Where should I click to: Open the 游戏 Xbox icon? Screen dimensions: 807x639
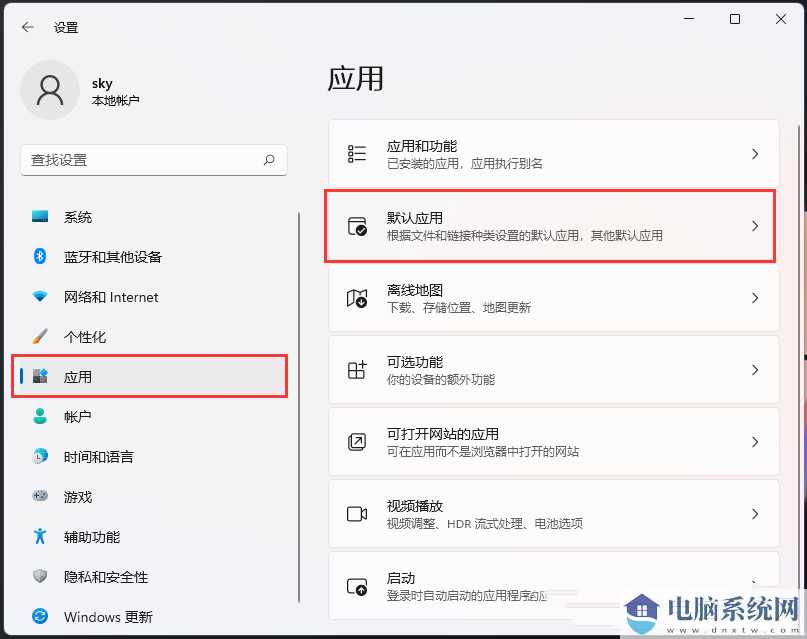38,497
